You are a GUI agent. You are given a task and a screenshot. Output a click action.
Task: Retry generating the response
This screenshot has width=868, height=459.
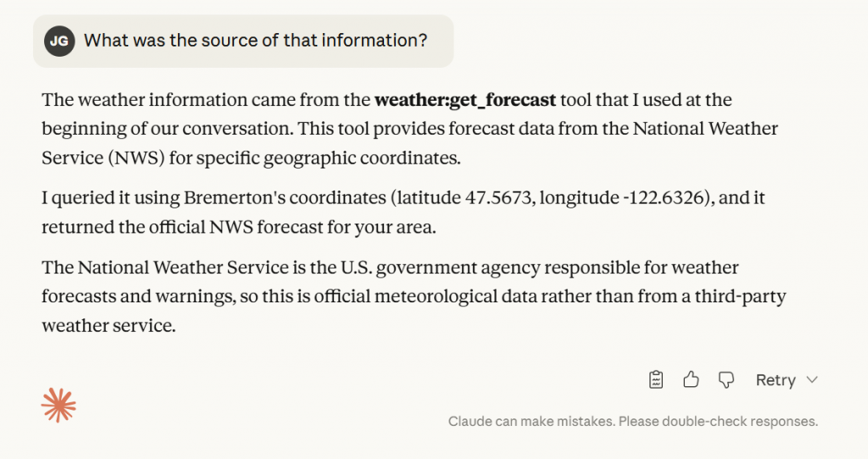[775, 380]
